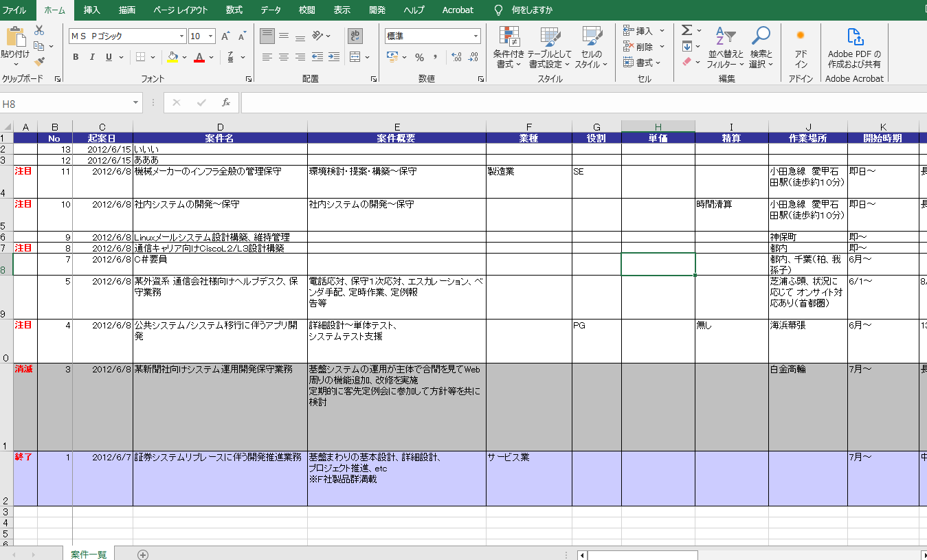Click the AutoSum sigma icon
This screenshot has width=927, height=560.
point(685,30)
